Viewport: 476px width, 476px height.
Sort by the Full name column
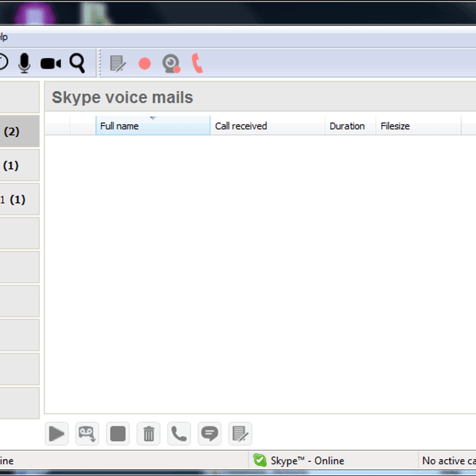pyautogui.click(x=153, y=126)
